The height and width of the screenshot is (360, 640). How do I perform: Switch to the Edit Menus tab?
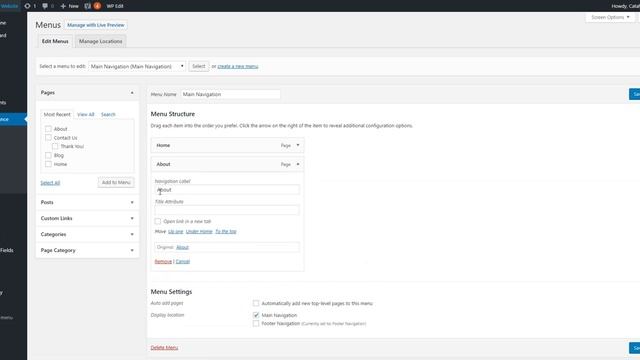[55, 41]
